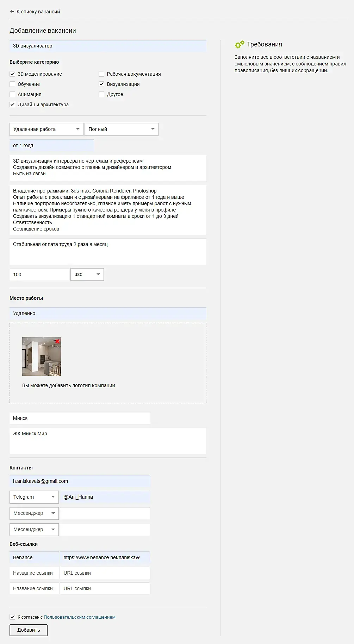Edit the vacancy title 3D-визуализатор field
This screenshot has width=354, height=644.
(108, 46)
